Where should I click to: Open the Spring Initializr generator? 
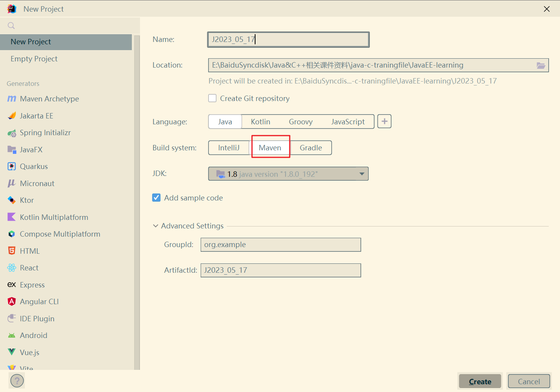coord(45,133)
